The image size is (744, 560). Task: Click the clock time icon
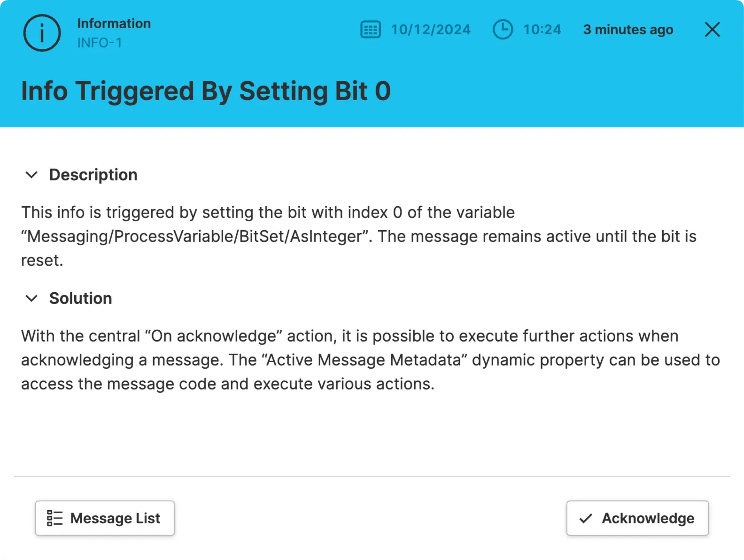[503, 30]
